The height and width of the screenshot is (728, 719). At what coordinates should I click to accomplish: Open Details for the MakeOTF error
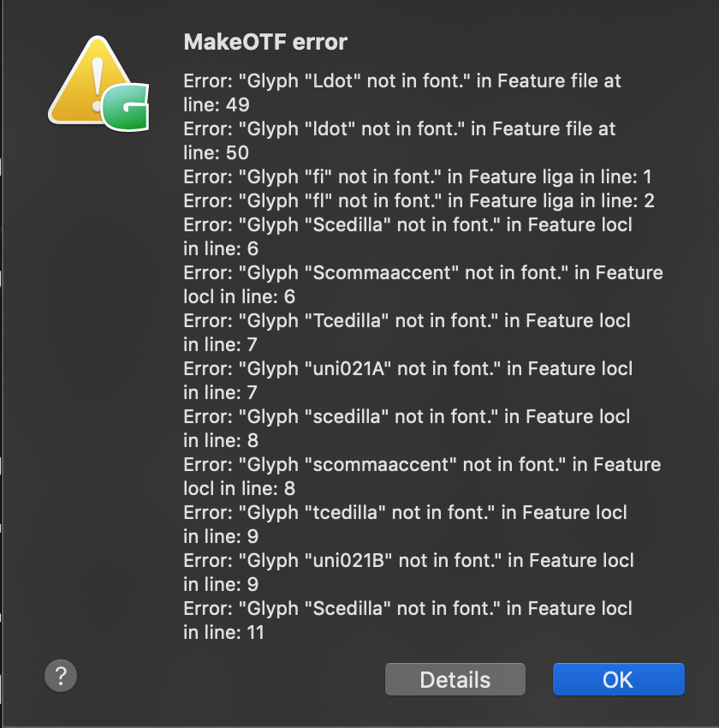455,679
